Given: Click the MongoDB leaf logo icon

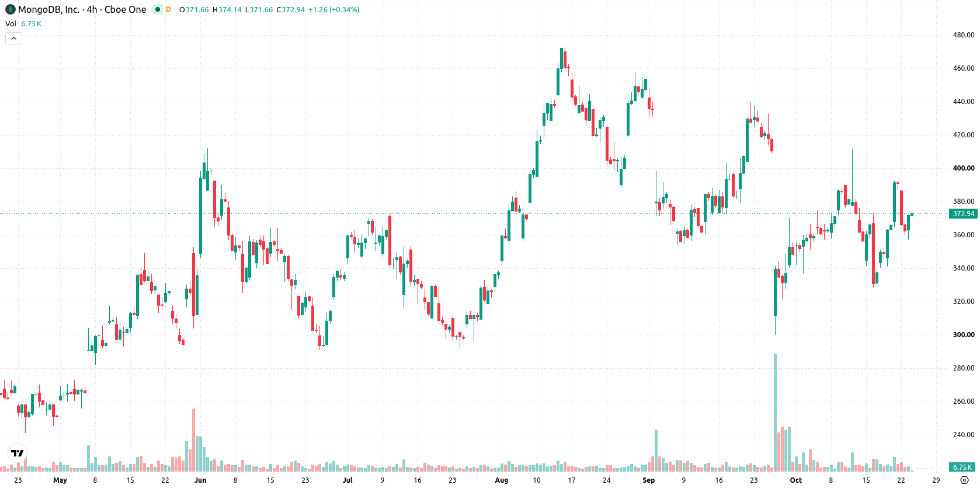Looking at the screenshot, I should point(10,9).
